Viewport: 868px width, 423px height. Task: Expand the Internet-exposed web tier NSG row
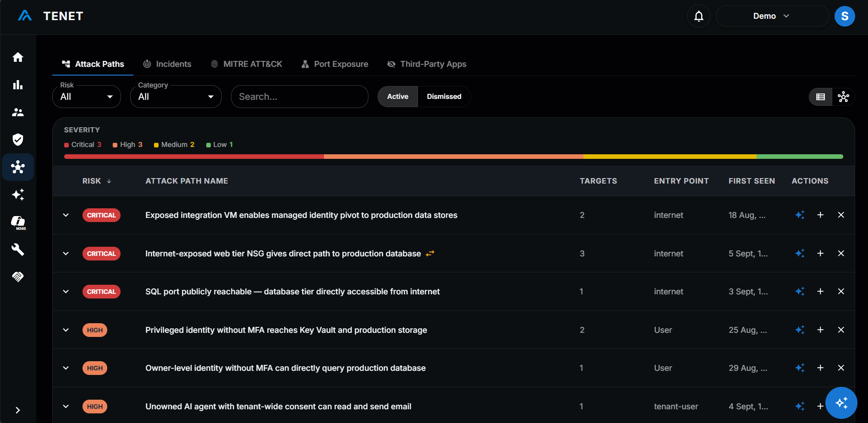[x=66, y=254]
